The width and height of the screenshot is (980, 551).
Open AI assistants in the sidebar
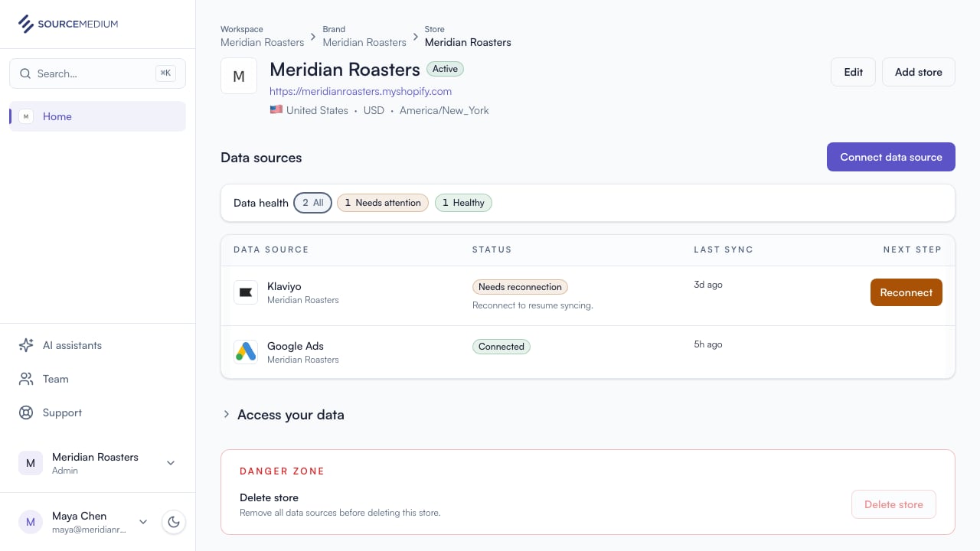[x=97, y=345]
